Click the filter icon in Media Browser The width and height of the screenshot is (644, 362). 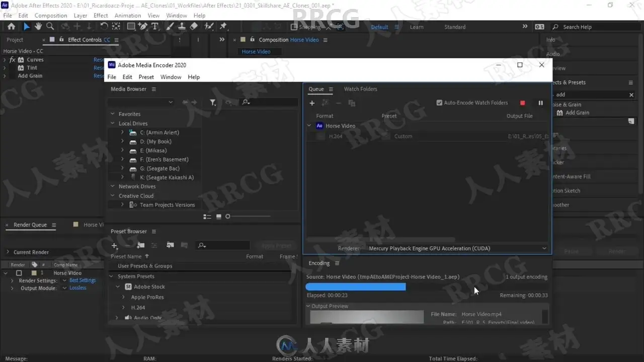(213, 103)
